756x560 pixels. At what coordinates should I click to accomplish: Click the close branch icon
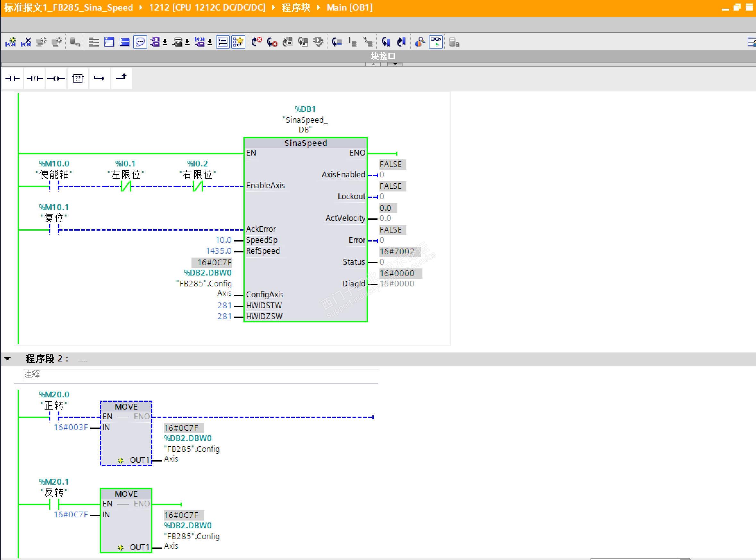coord(121,78)
